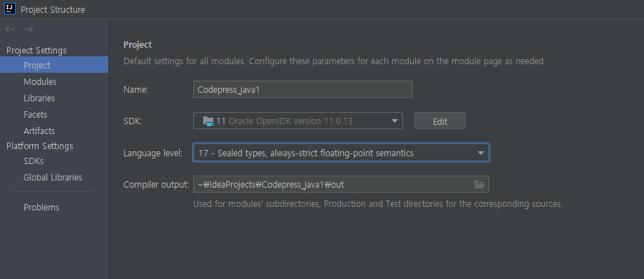Click the back navigation arrow
The height and width of the screenshot is (279, 644).
click(x=10, y=29)
